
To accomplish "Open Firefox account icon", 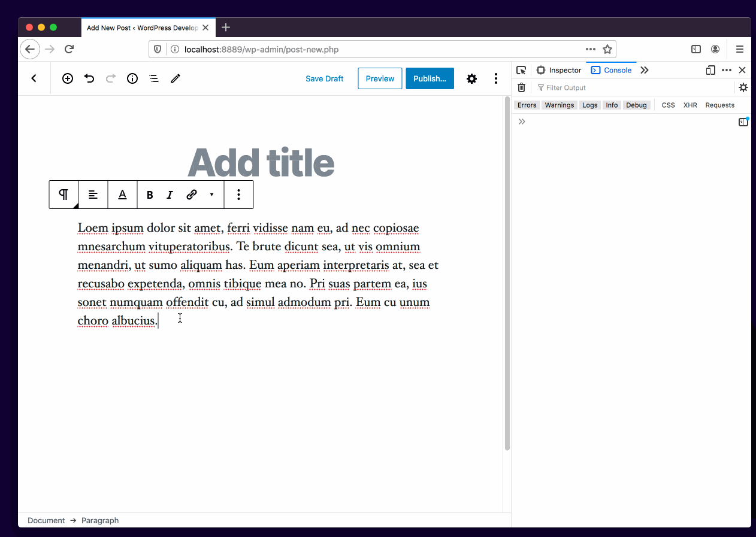I will coord(715,49).
